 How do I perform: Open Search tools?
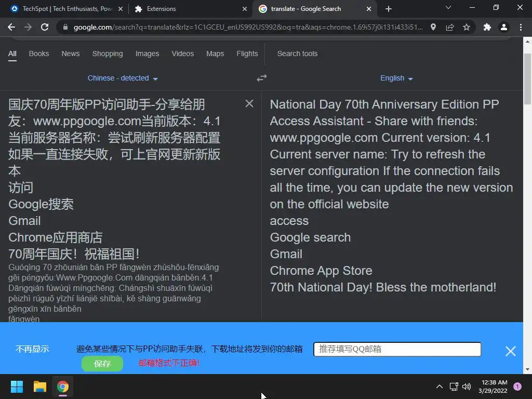(297, 54)
